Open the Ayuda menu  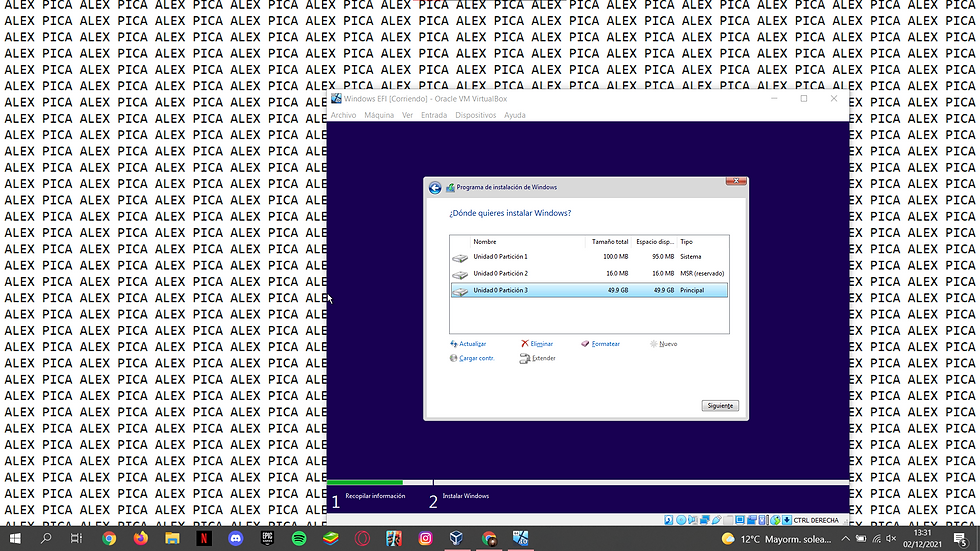tap(515, 115)
